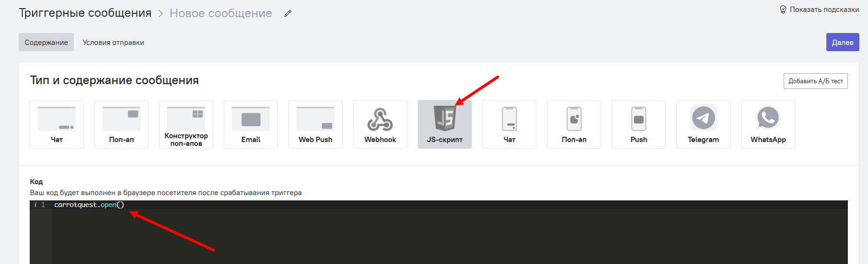Viewport: 868px width, 264px height.
Task: Go back to Триггерные сообщения breadcrumb
Action: [x=85, y=13]
